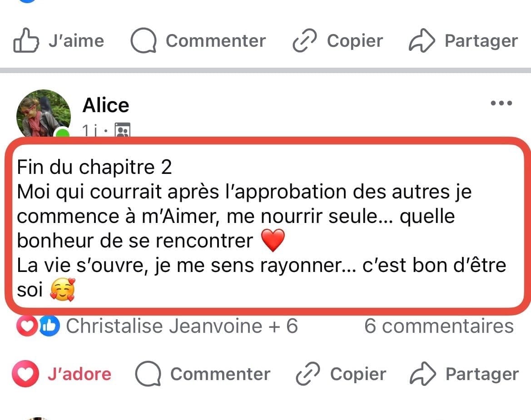The image size is (531, 420).
Task: Share Alice's post using Partager
Action: (x=464, y=374)
